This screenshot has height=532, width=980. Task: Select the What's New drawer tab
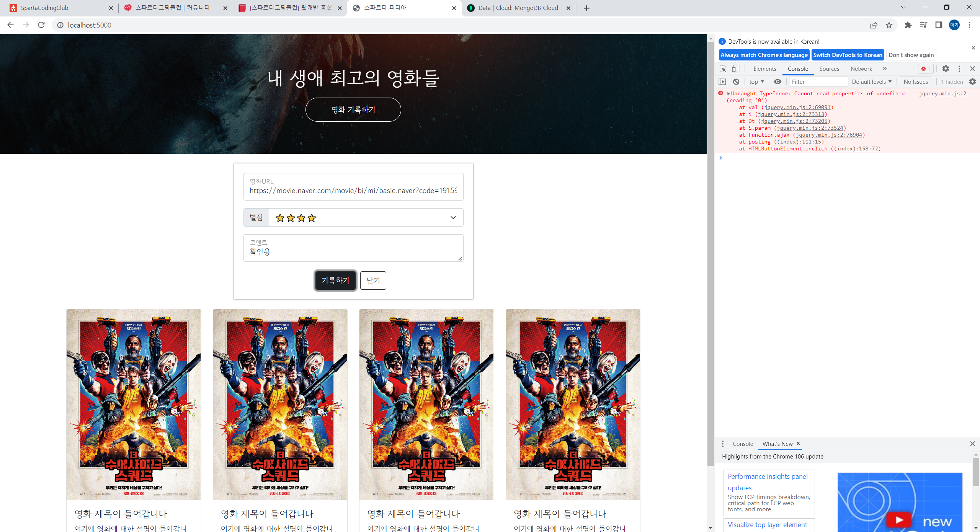pyautogui.click(x=777, y=444)
